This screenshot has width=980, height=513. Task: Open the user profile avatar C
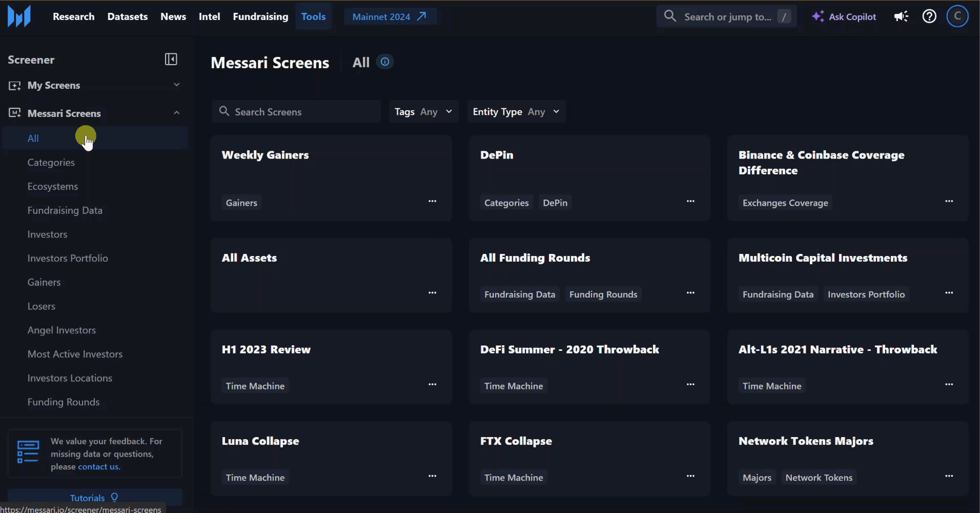[x=957, y=16]
